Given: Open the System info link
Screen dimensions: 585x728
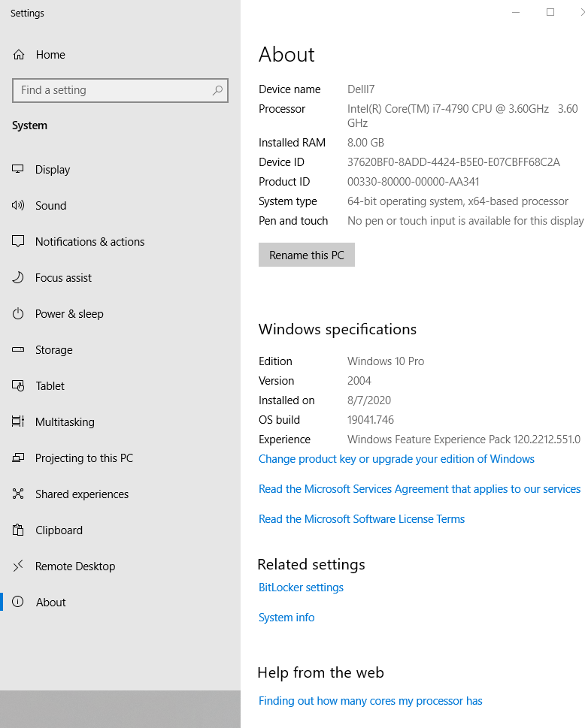Looking at the screenshot, I should click(286, 618).
